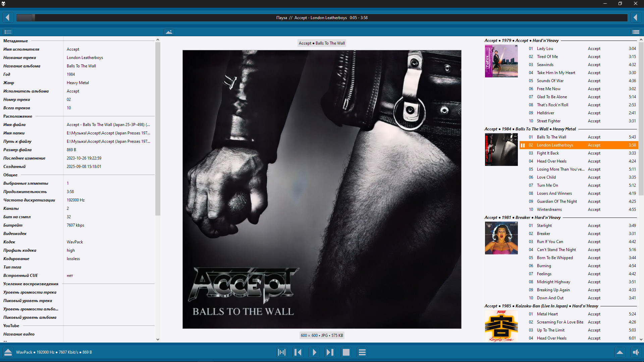Click the left arrow button beside seek bar
The width and height of the screenshot is (644, 362).
[x=8, y=17]
